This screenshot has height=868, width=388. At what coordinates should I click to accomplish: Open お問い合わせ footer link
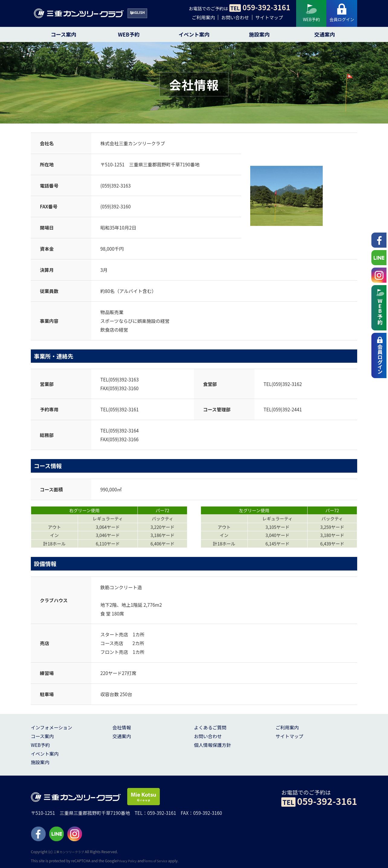(x=208, y=736)
